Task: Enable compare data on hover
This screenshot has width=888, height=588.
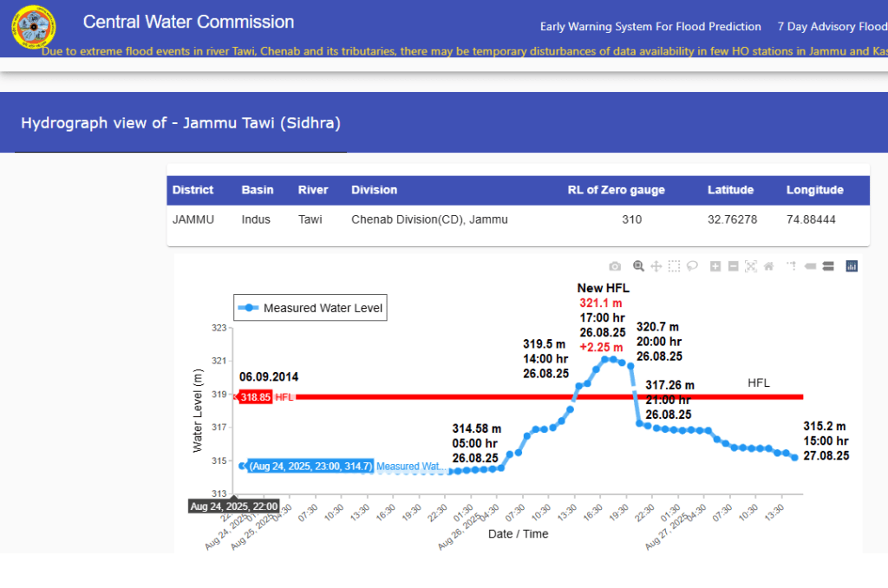Action: pos(827,266)
